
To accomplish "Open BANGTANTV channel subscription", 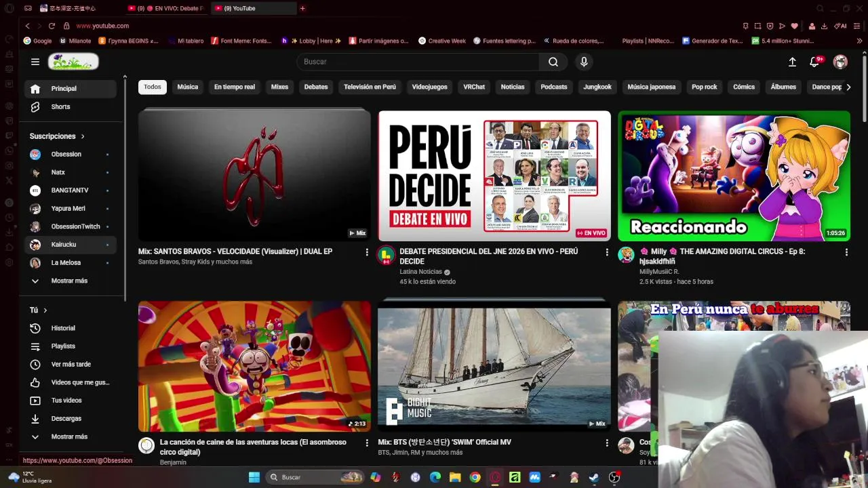I will pyautogui.click(x=71, y=190).
